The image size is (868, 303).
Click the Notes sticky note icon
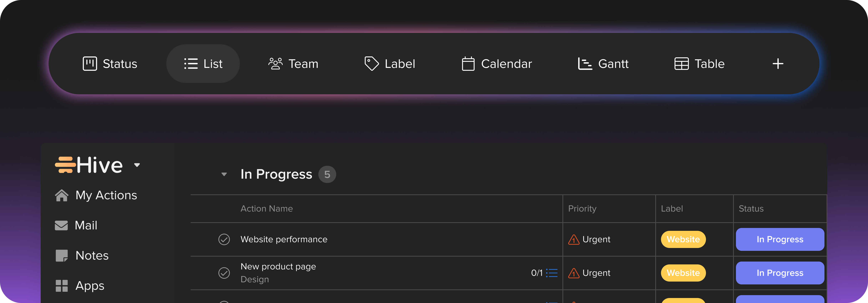click(62, 256)
